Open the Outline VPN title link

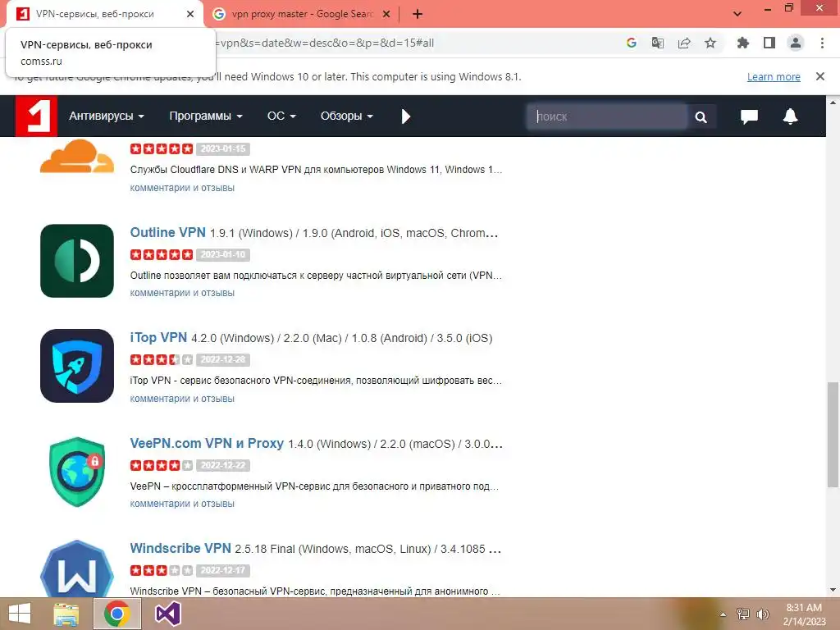pyautogui.click(x=167, y=232)
